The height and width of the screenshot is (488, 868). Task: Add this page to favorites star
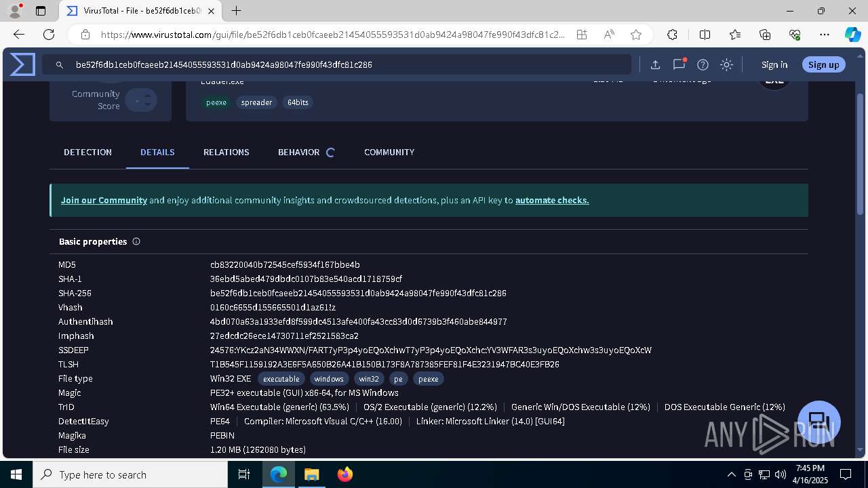[636, 35]
